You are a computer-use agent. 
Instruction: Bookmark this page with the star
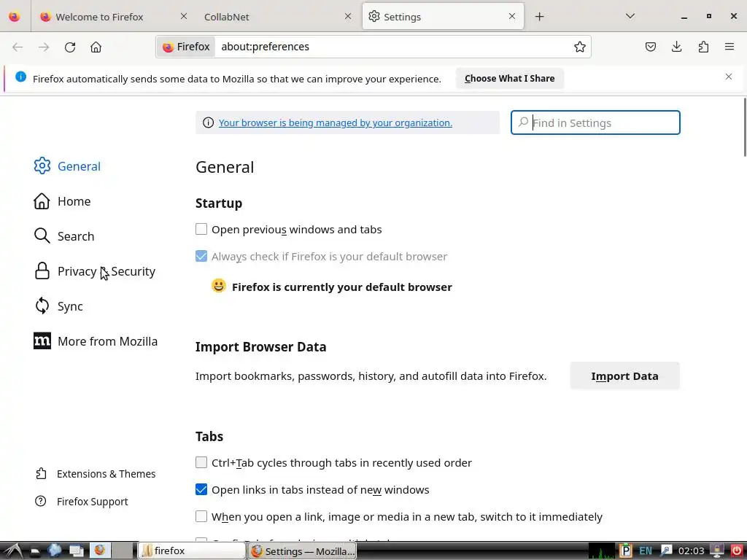[x=579, y=47]
